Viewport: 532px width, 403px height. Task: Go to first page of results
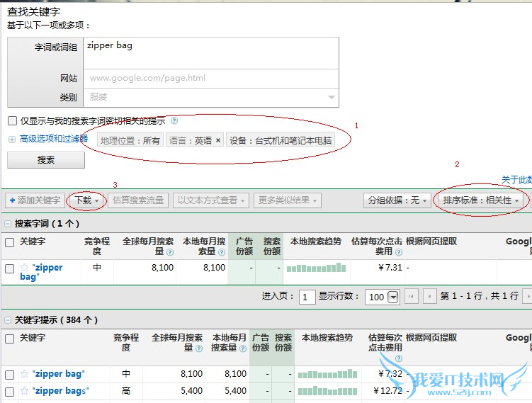(411, 297)
